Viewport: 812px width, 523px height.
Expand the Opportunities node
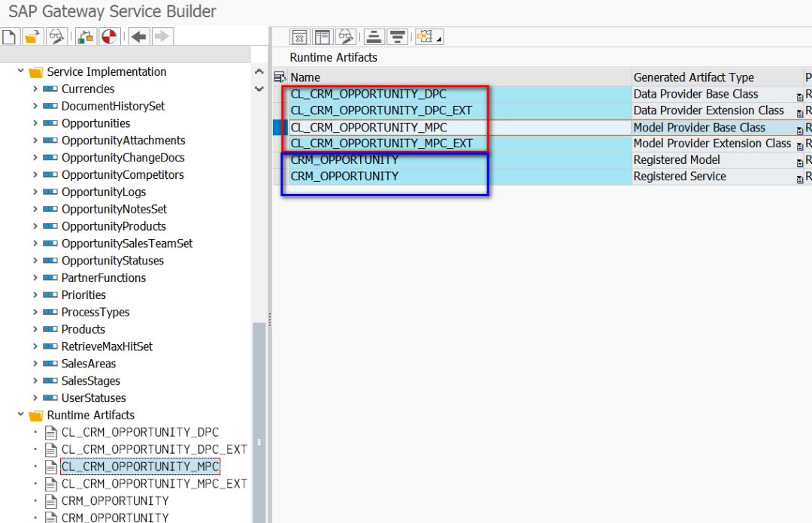click(x=35, y=123)
